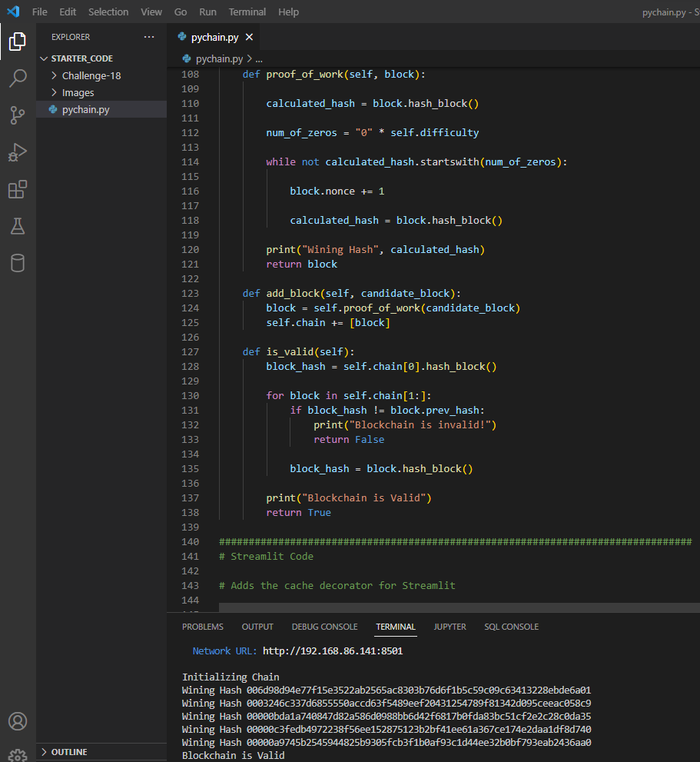
Task: Collapse the STARTER_CODE section
Action: tap(81, 58)
